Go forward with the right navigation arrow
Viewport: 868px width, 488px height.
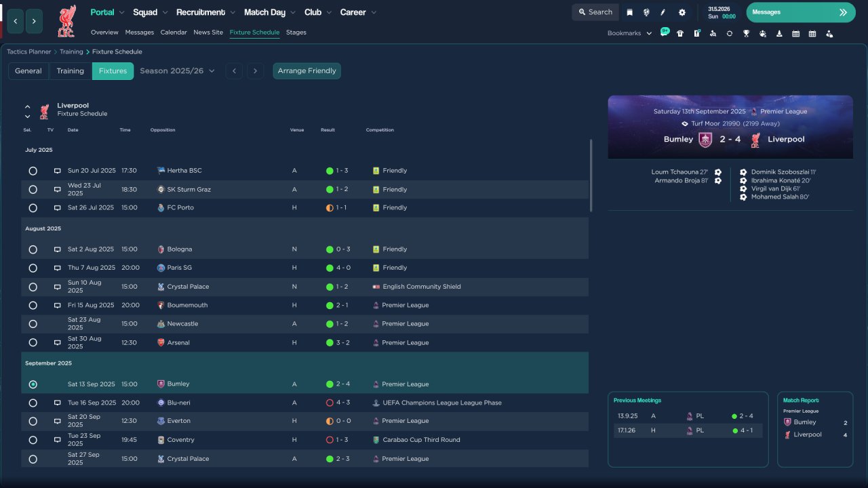pos(35,21)
